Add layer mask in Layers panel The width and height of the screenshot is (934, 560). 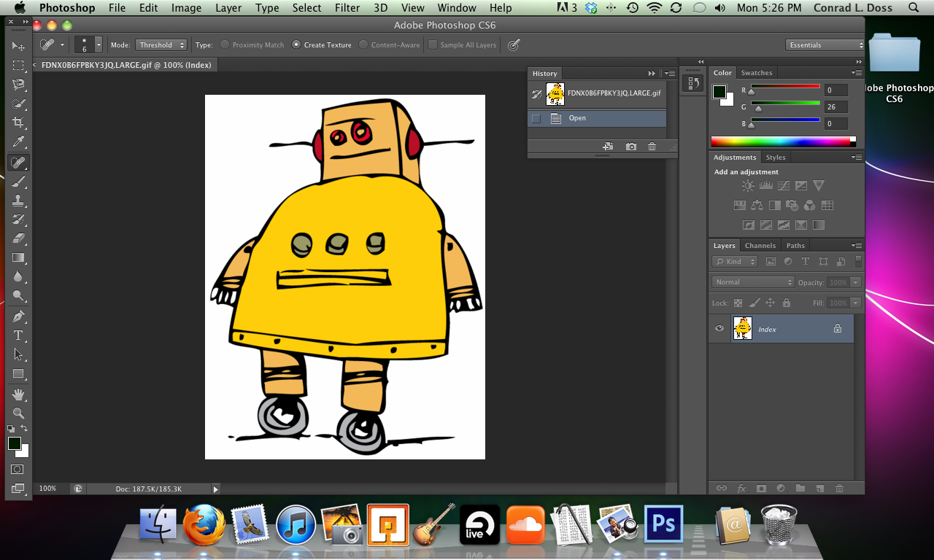761,488
